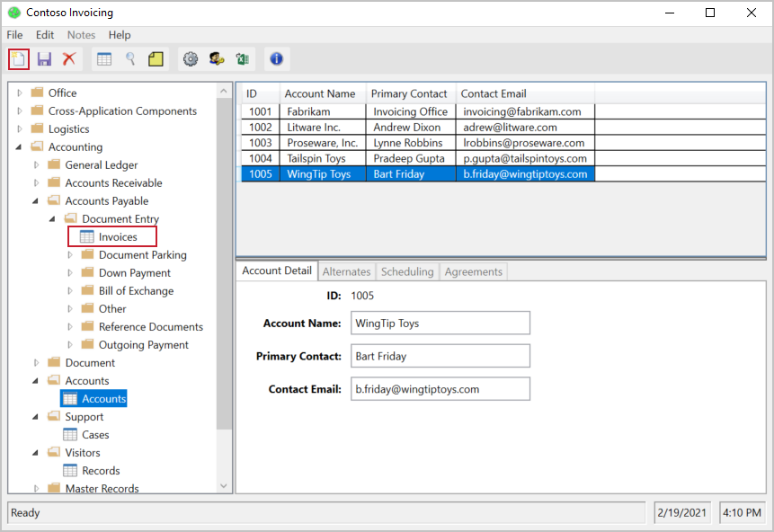This screenshot has height=532, width=774.
Task: Select the Tailspin Toys table cell
Action: coord(323,158)
